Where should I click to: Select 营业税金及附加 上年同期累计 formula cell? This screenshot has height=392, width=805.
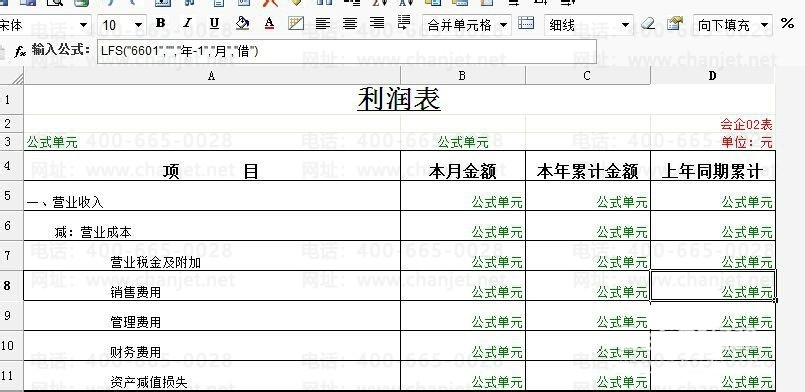[x=713, y=256]
